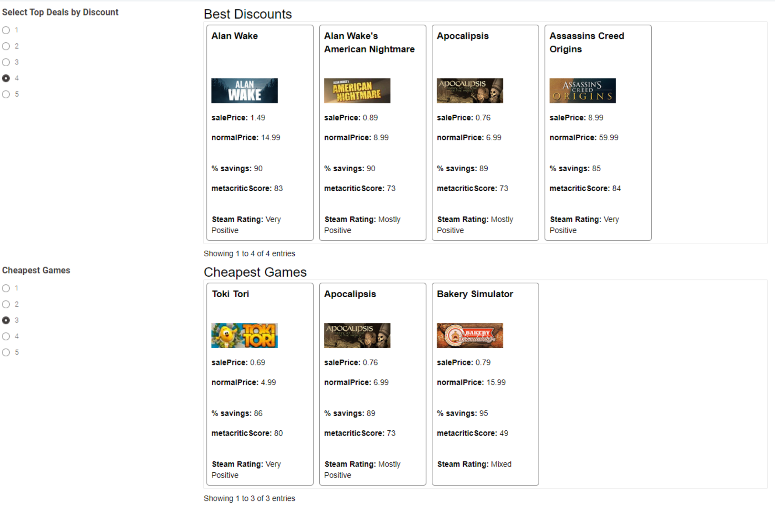This screenshot has height=532, width=775.
Task: Choose 4 in the Cheapest Games radio group
Action: (x=6, y=336)
